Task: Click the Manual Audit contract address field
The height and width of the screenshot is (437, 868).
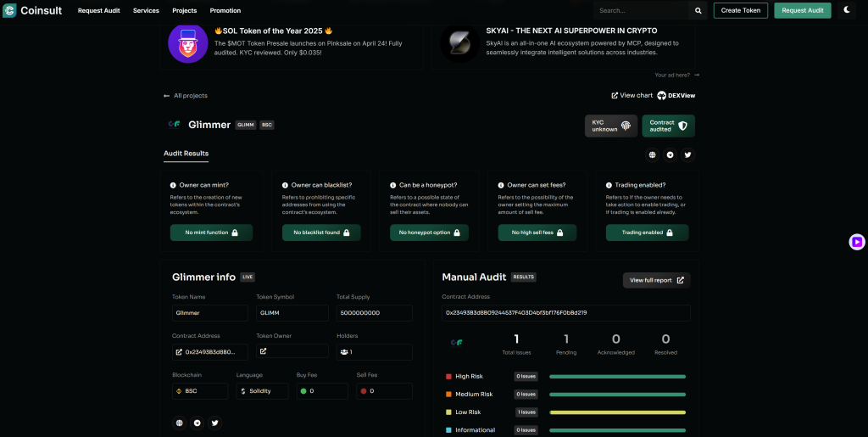Action: tap(566, 313)
